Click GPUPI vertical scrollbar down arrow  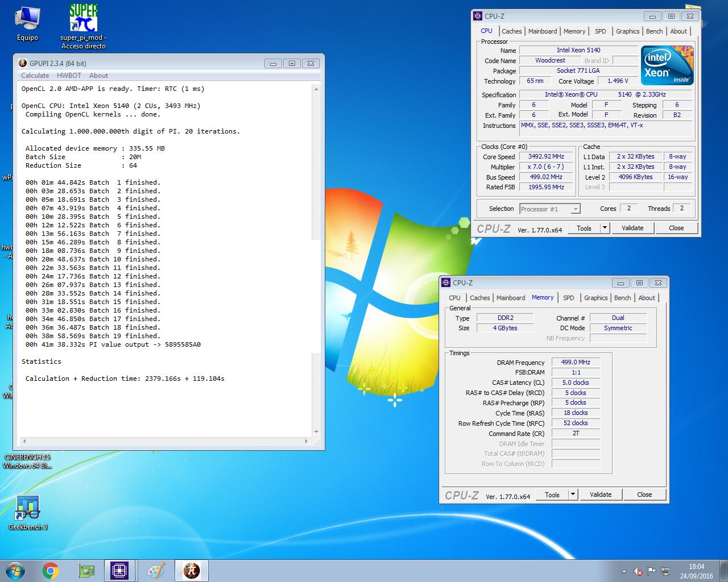pyautogui.click(x=316, y=432)
